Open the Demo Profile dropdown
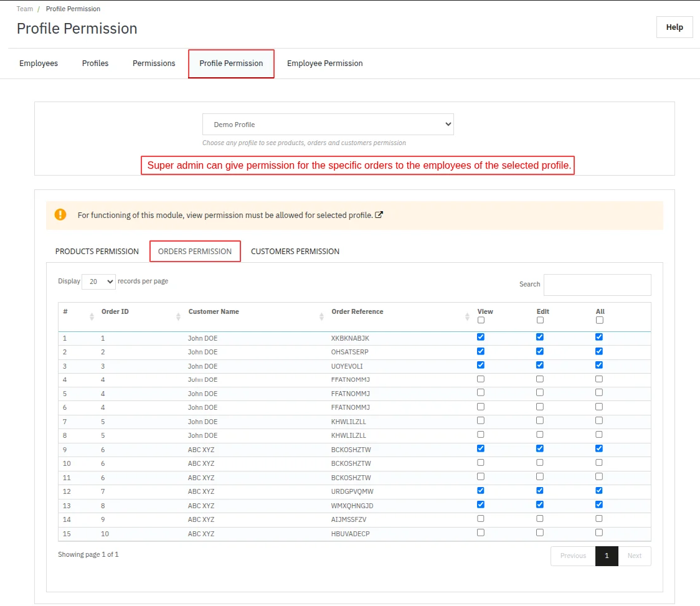Image resolution: width=700 pixels, height=606 pixels. point(328,125)
